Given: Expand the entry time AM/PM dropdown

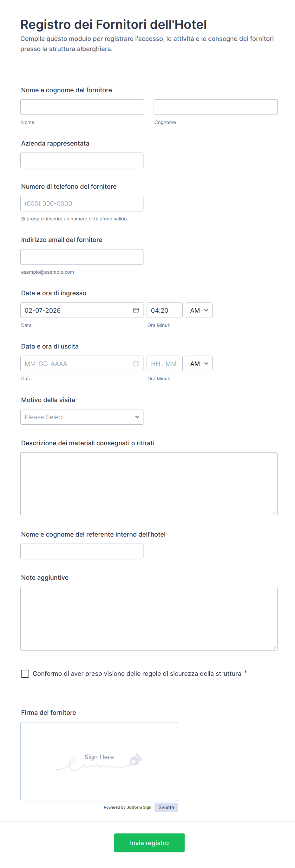Looking at the screenshot, I should click(x=199, y=310).
